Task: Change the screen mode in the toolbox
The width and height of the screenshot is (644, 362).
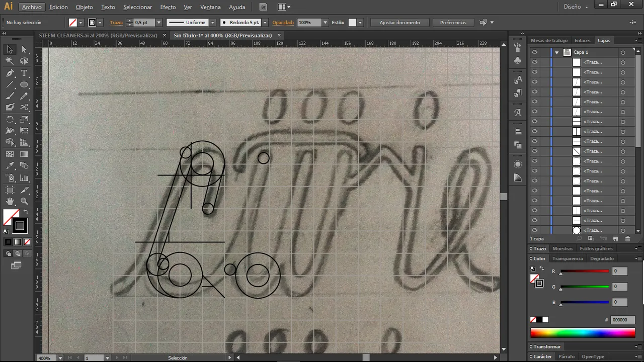Action: tap(17, 265)
